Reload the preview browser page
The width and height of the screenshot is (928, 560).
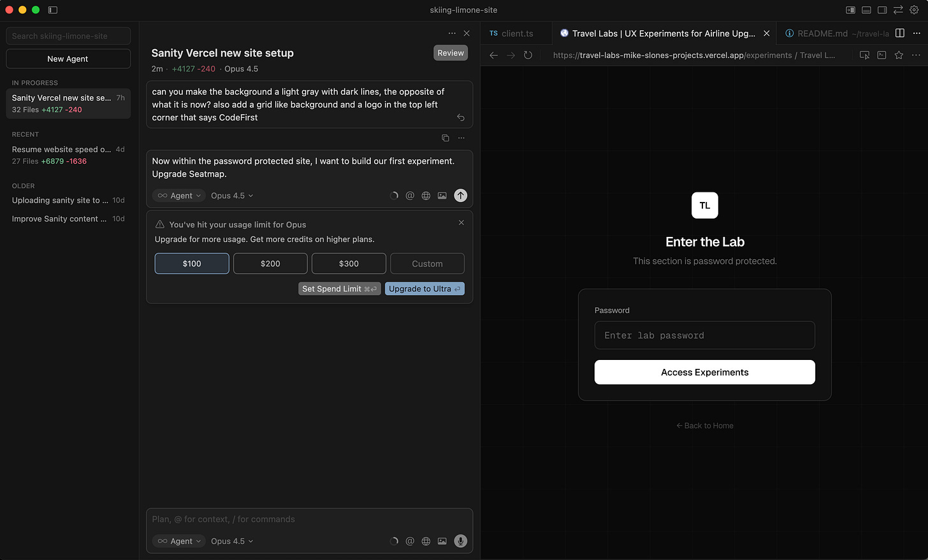tap(528, 55)
